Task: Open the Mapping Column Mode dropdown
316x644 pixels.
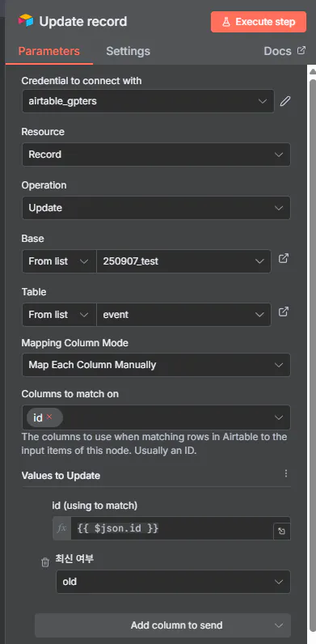Action: click(156, 365)
